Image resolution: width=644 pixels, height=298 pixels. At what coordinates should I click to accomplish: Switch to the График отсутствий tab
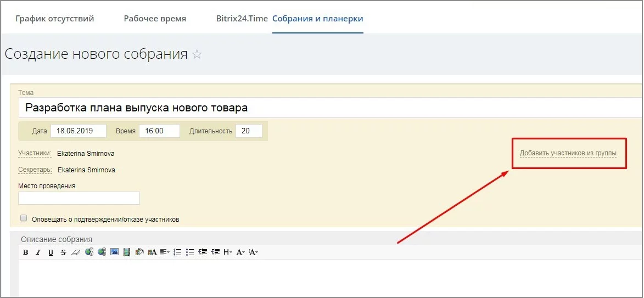[x=55, y=19]
